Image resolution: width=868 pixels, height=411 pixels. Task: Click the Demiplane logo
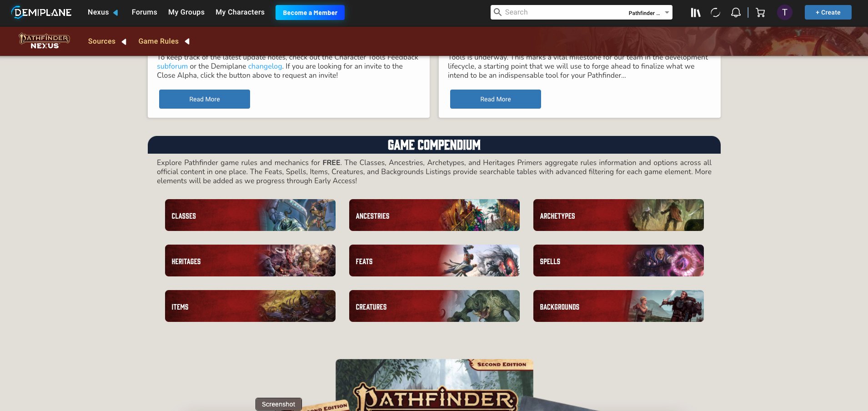click(x=41, y=12)
